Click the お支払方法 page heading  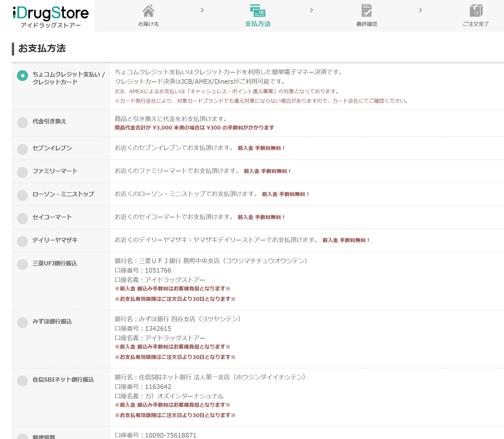tap(42, 48)
